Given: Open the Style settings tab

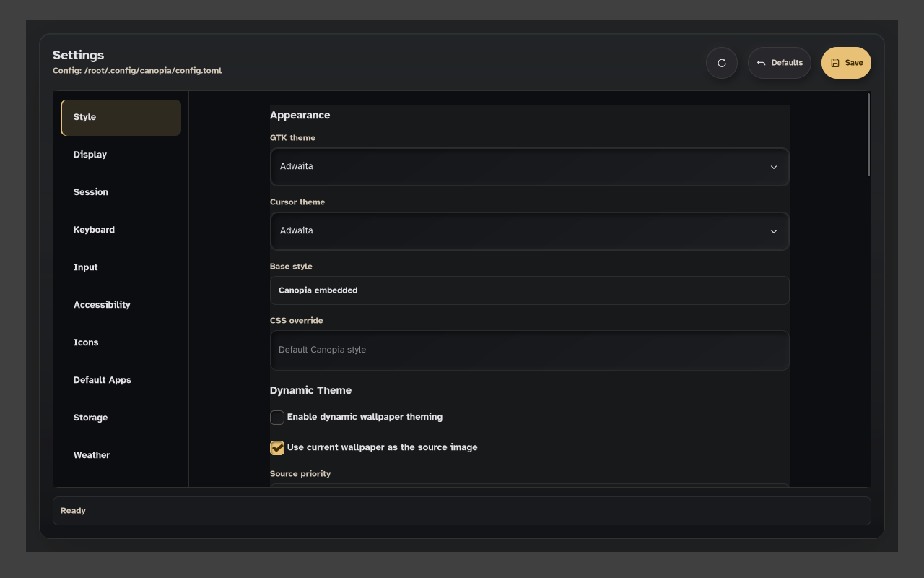Looking at the screenshot, I should (x=121, y=117).
